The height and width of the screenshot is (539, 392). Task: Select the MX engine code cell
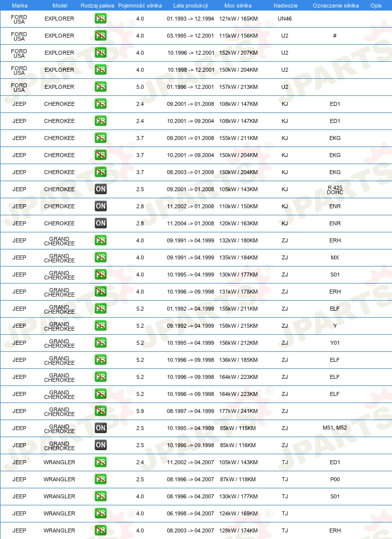point(335,257)
